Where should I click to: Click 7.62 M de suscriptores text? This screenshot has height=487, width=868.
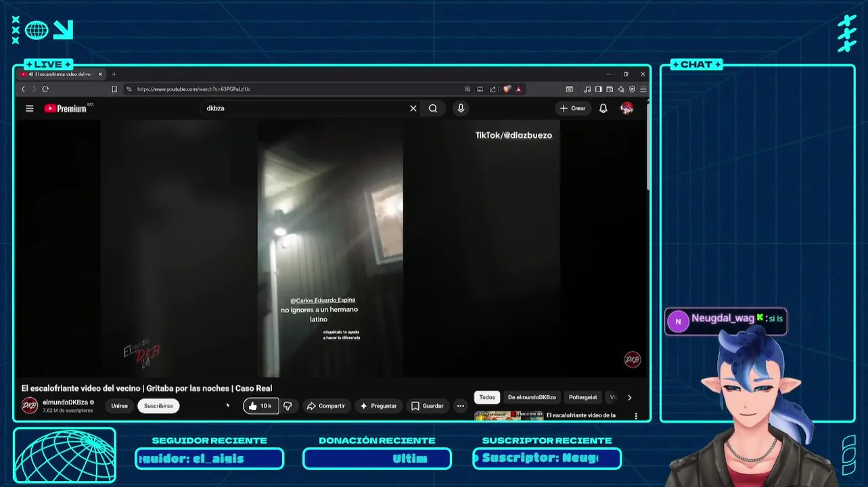(68, 411)
